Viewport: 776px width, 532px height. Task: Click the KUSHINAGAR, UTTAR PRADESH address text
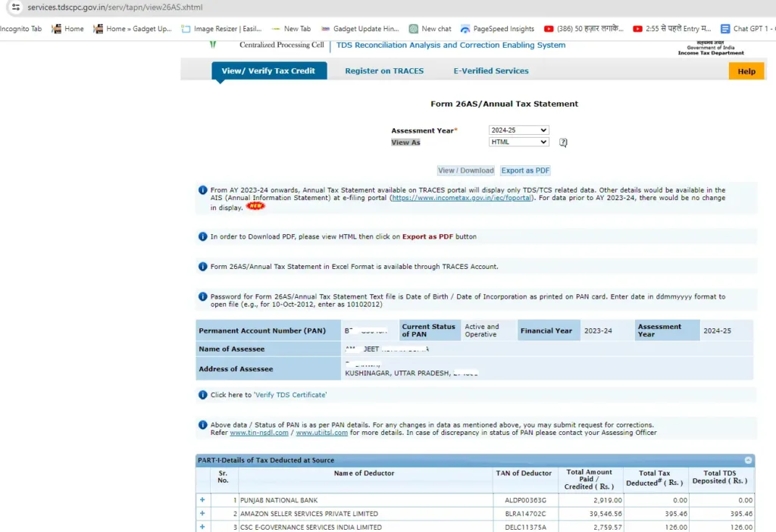click(x=397, y=373)
